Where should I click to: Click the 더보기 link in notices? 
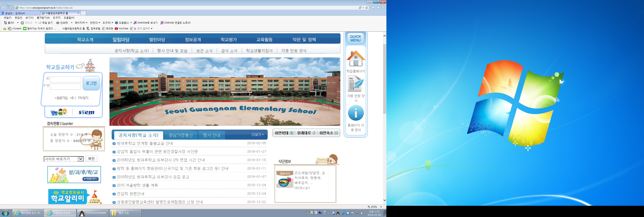click(258, 134)
